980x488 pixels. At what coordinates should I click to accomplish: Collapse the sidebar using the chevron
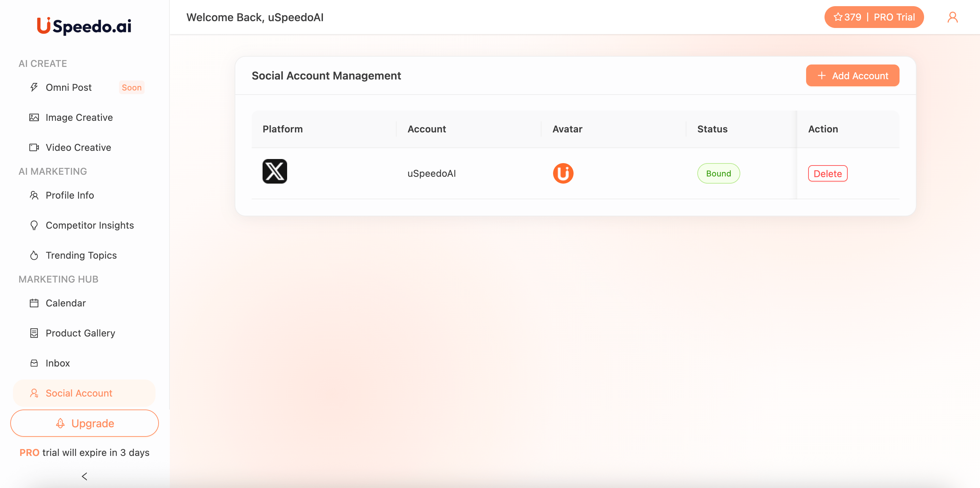point(85,476)
